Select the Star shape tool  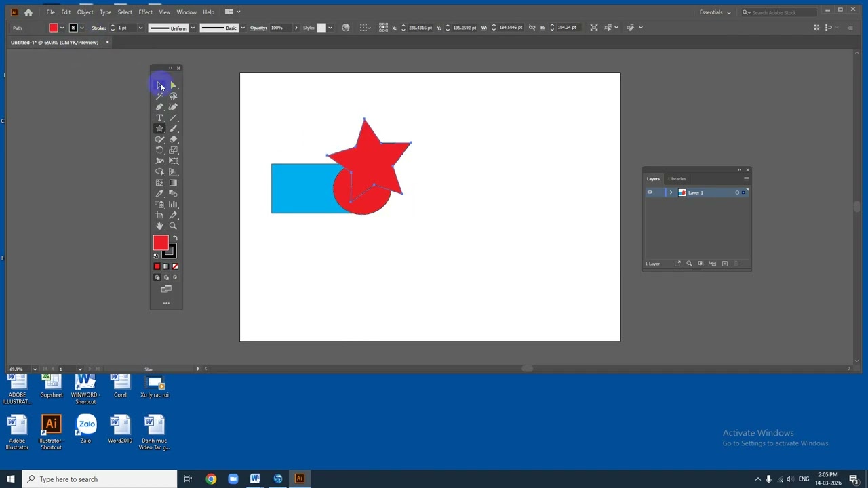coord(159,129)
